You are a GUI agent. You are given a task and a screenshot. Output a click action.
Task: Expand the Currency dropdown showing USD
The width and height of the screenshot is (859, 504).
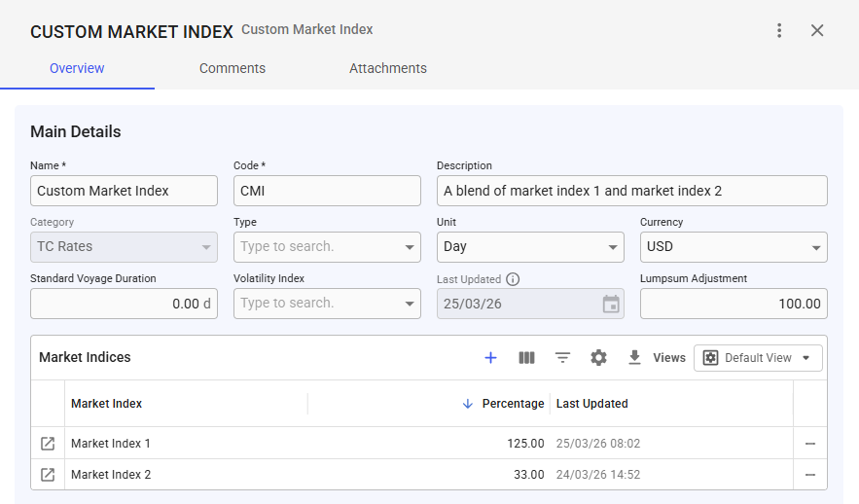[734, 247]
